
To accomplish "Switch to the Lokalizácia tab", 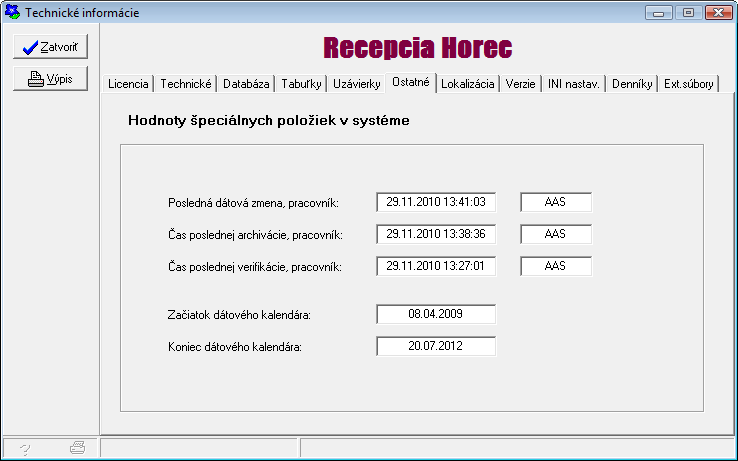I will (x=467, y=85).
